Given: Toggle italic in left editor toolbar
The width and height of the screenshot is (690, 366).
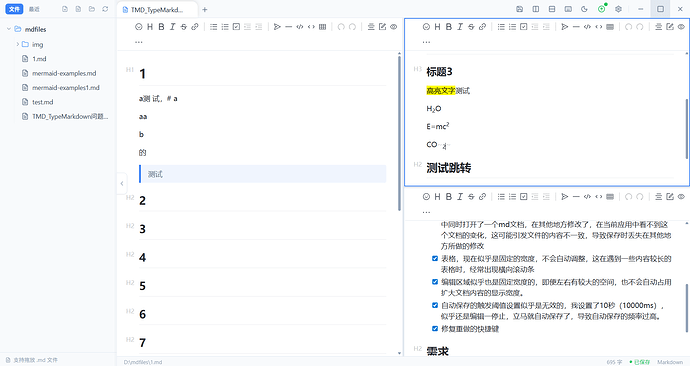Looking at the screenshot, I should (172, 27).
